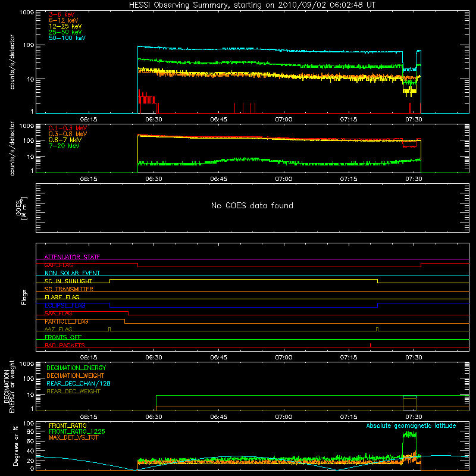Select the GAP_FLAG label
Image resolution: width=476 pixels, height=476 pixels.
(x=58, y=265)
